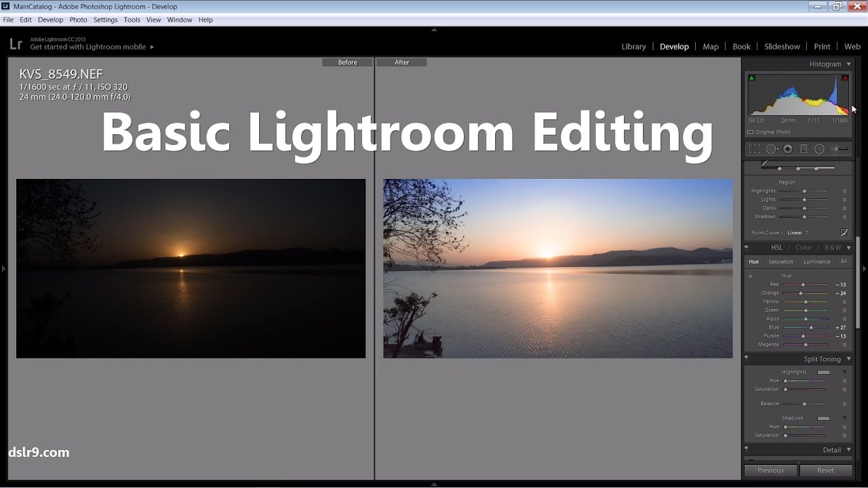Show the left panel via edge arrow
Viewport: 868px width, 488px height.
click(x=3, y=269)
